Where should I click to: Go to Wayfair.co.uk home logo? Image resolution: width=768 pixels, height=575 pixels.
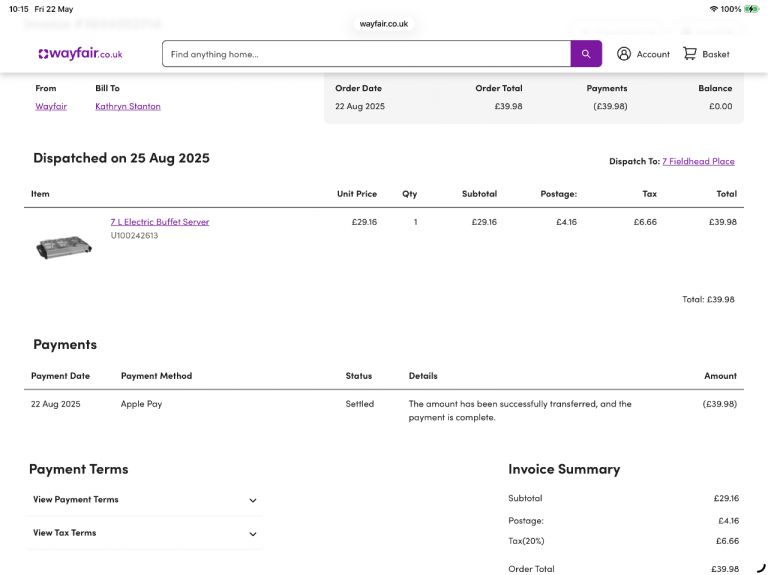click(x=80, y=54)
